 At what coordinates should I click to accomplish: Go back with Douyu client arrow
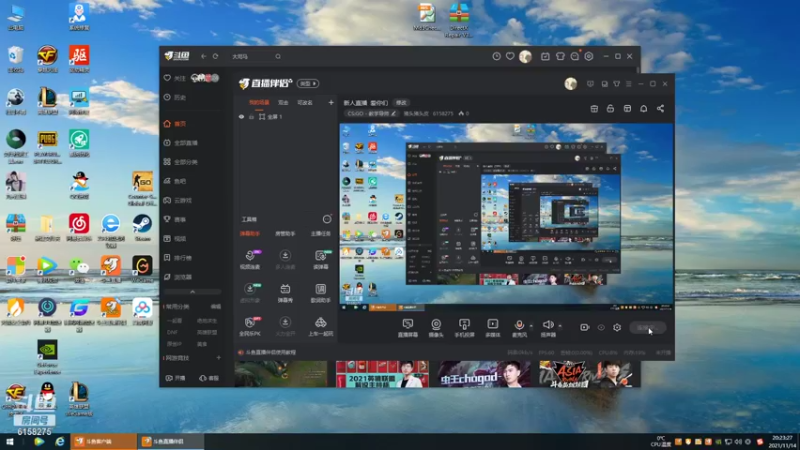coord(204,57)
